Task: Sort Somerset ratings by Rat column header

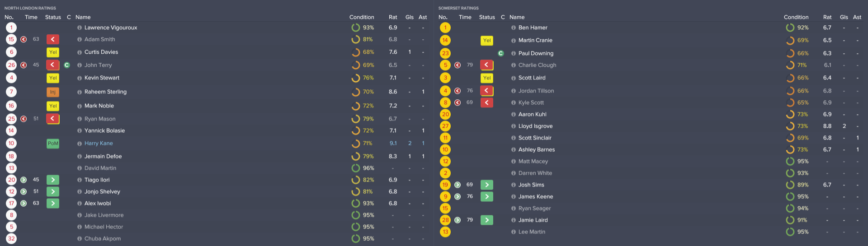Action: click(x=827, y=17)
